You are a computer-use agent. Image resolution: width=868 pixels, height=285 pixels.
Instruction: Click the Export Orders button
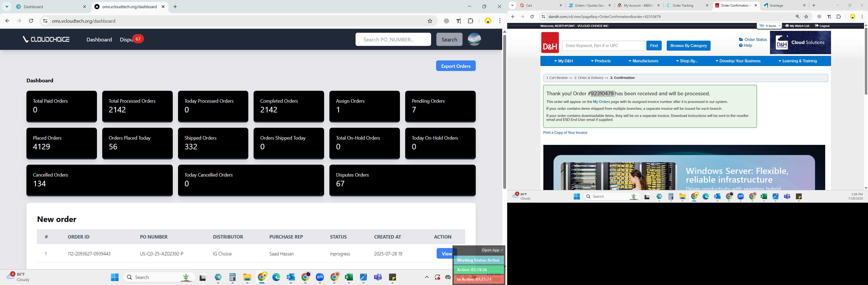[456, 66]
